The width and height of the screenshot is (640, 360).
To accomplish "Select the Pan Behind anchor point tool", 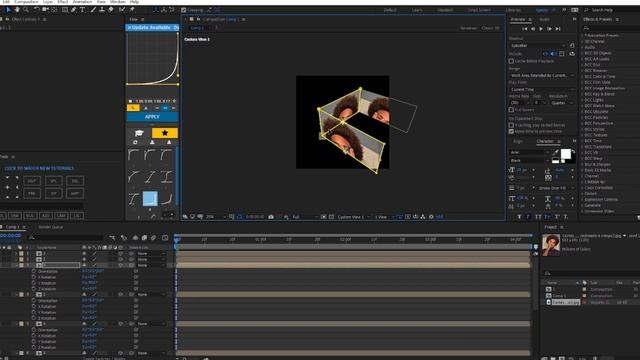I will [54, 9].
